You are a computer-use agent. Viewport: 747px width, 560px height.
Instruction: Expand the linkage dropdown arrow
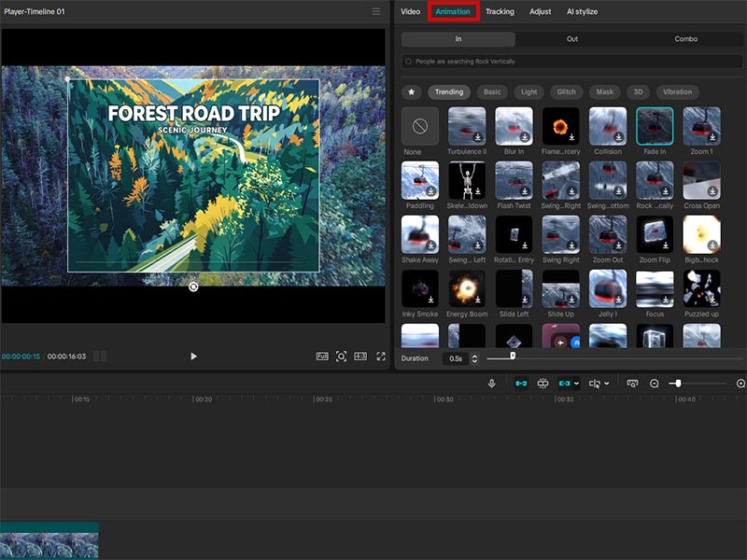point(576,384)
